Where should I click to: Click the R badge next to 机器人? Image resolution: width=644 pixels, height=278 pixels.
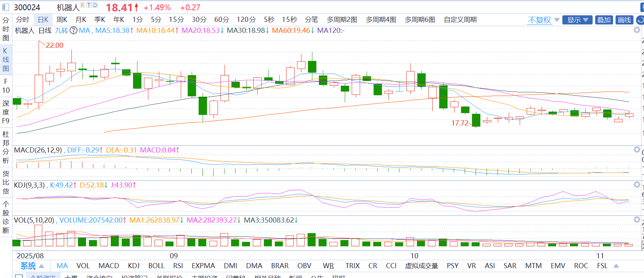click(83, 5)
